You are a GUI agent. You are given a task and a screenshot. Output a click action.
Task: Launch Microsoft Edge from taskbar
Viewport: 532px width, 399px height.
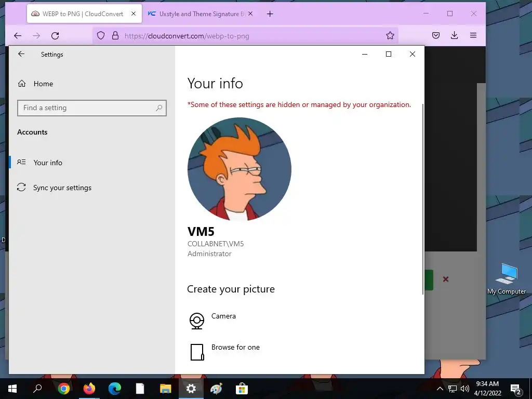(115, 389)
